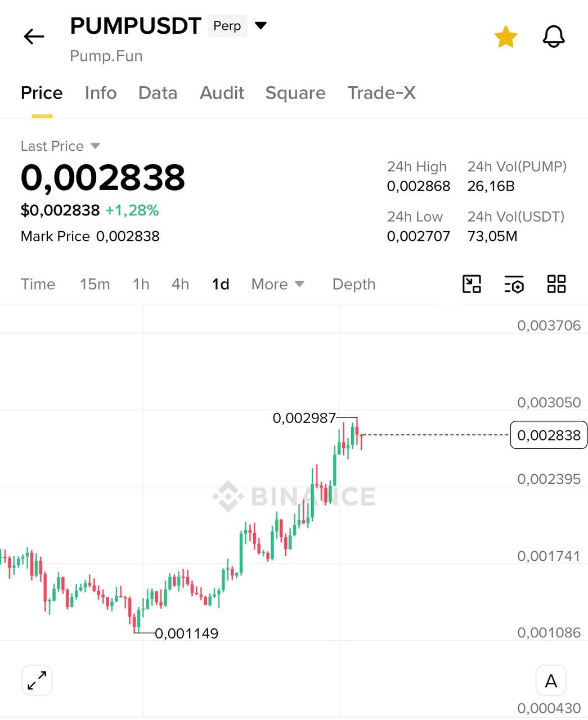Open the Depth chart view
This screenshot has width=588, height=720.
click(x=354, y=284)
